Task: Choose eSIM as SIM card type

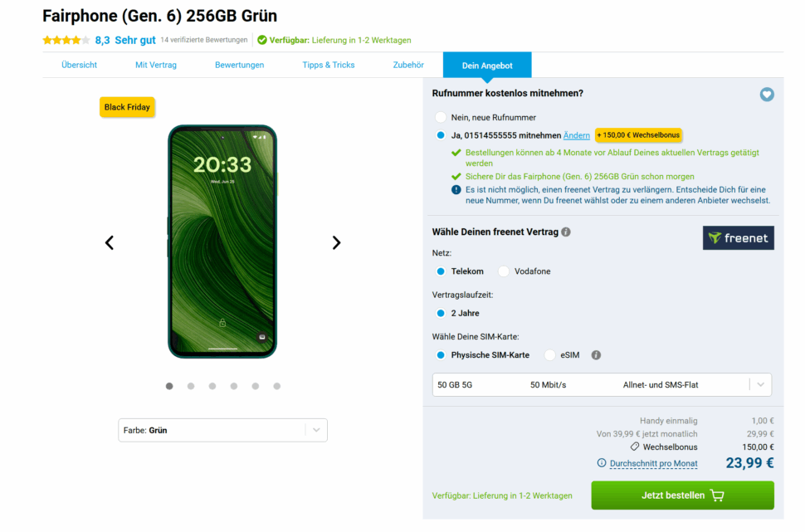Action: [548, 354]
